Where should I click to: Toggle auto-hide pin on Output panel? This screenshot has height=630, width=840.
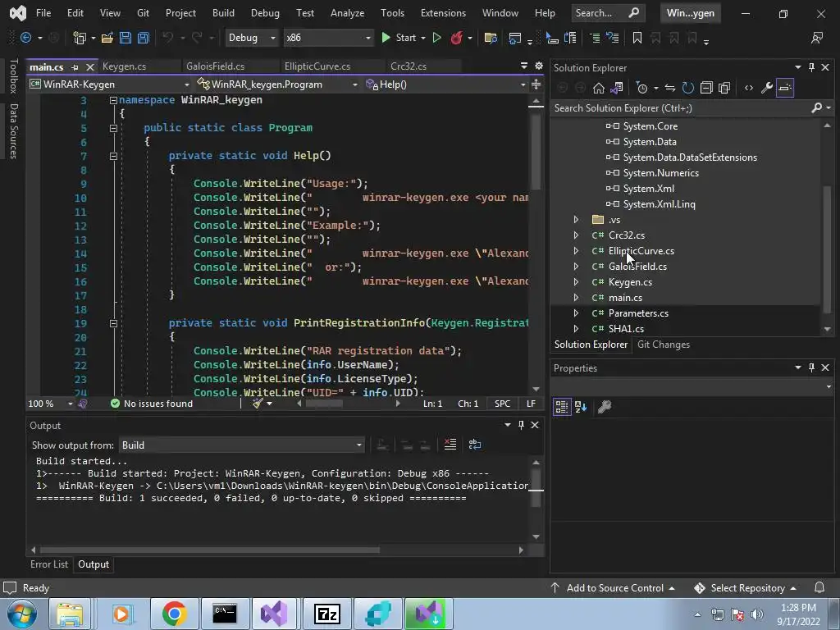(521, 425)
